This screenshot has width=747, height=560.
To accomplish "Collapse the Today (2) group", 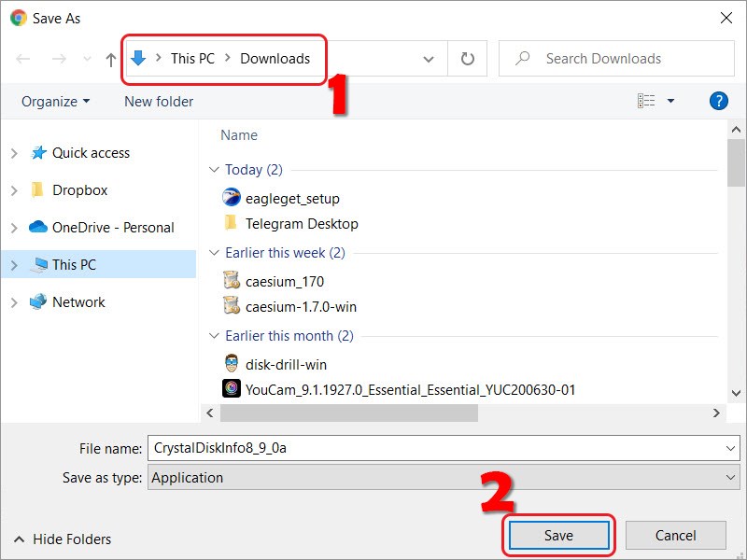I will [216, 170].
